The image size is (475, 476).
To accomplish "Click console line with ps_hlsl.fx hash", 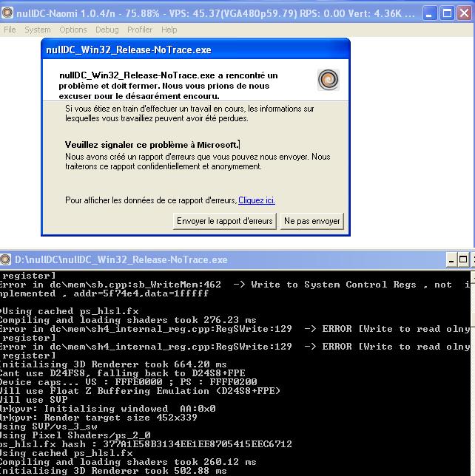I will tap(146, 444).
